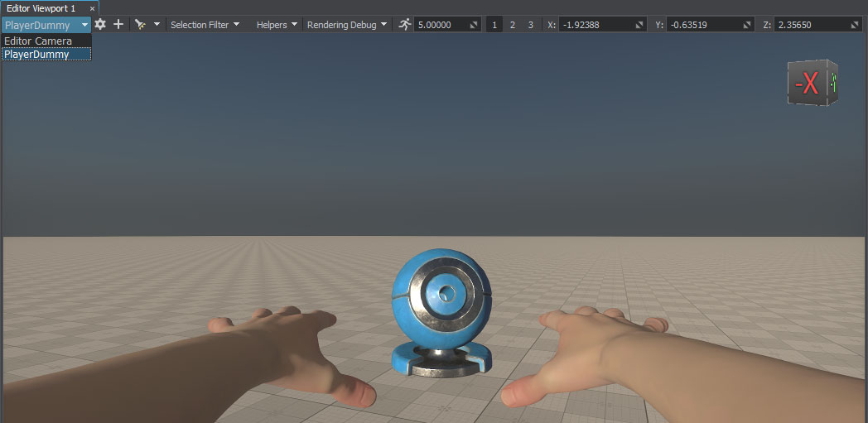Screen dimensions: 868x423
Task: Expand the flashlight options arrow
Action: [x=157, y=24]
